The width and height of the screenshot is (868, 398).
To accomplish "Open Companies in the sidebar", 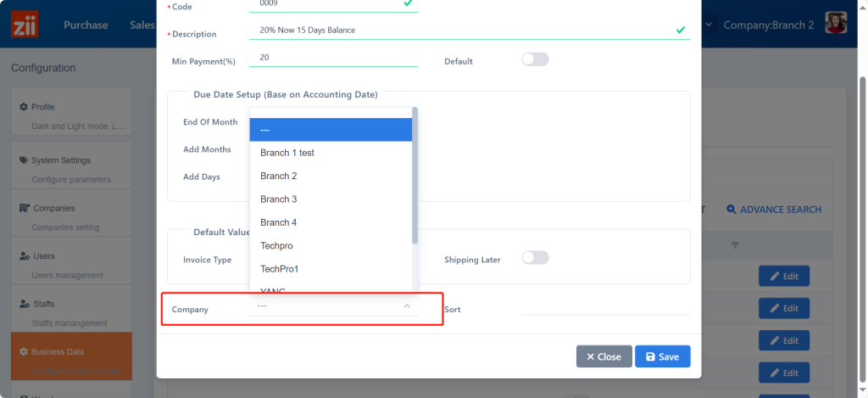I will pyautogui.click(x=53, y=208).
